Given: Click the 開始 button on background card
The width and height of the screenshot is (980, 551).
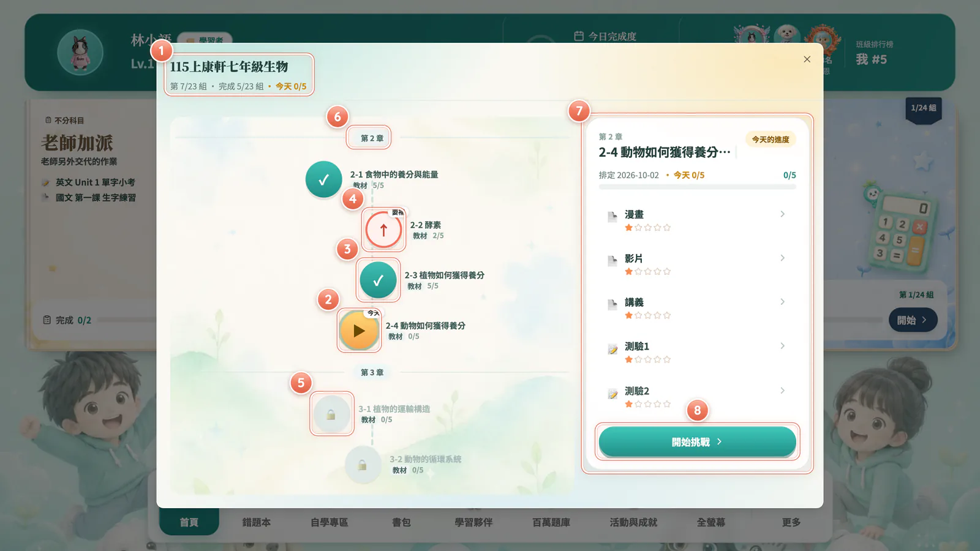Looking at the screenshot, I should click(913, 320).
